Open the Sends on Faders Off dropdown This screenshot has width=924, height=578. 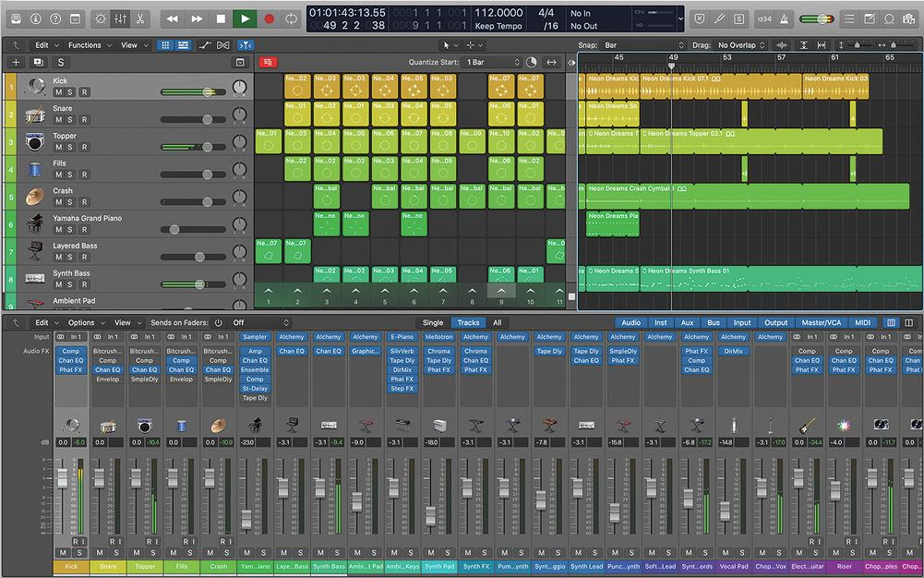[261, 322]
